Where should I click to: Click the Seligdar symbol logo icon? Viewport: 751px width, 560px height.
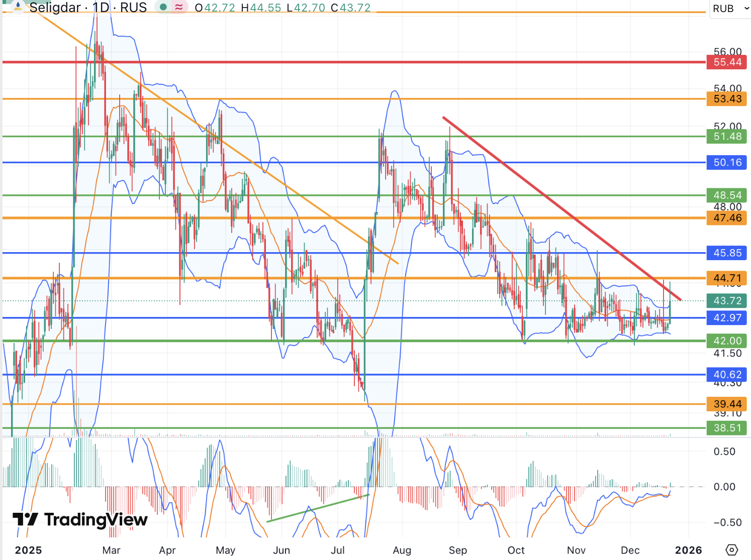18,7
